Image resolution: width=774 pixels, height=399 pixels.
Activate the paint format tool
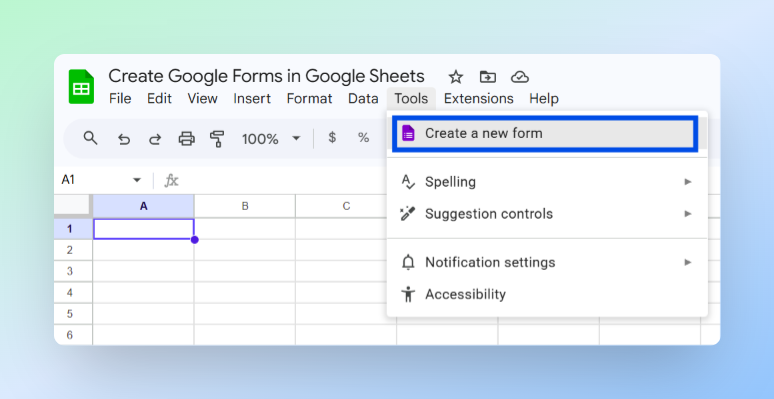click(x=217, y=139)
